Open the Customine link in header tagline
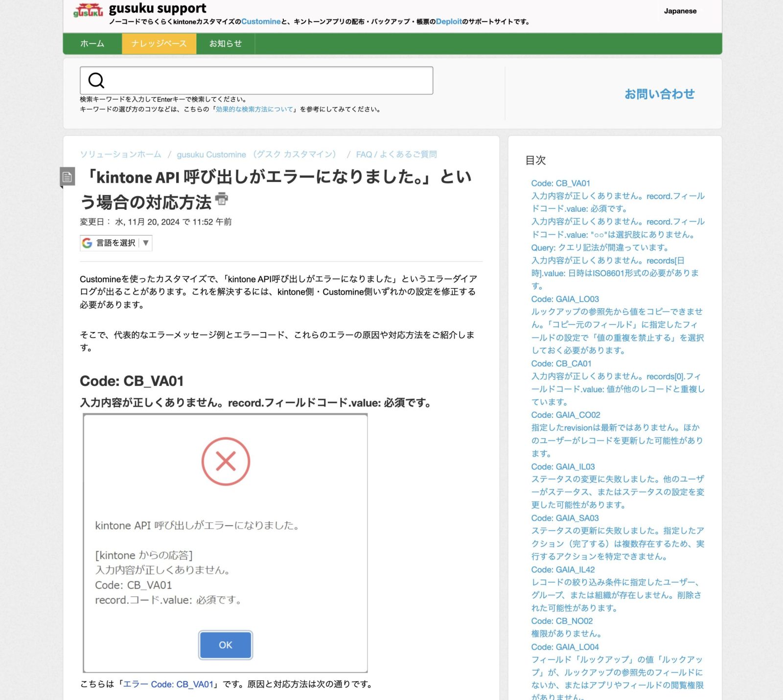The image size is (783, 700). (x=261, y=22)
